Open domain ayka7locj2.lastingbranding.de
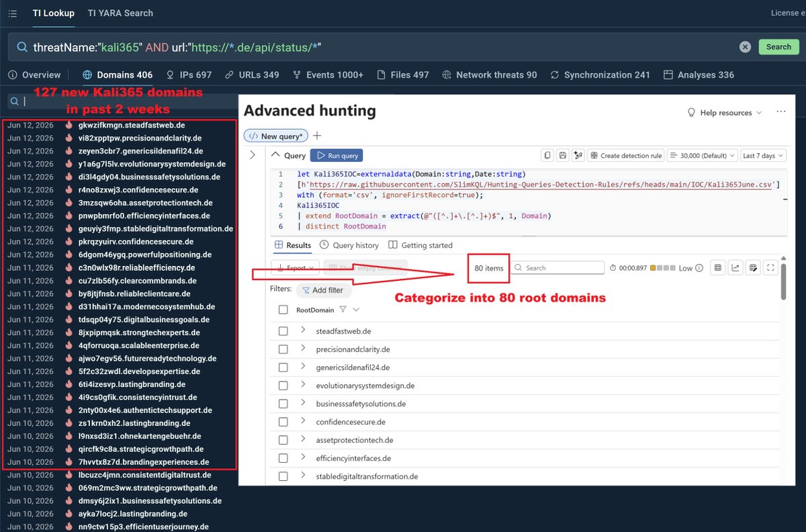Viewport: 806px width, 532px height. (134, 514)
